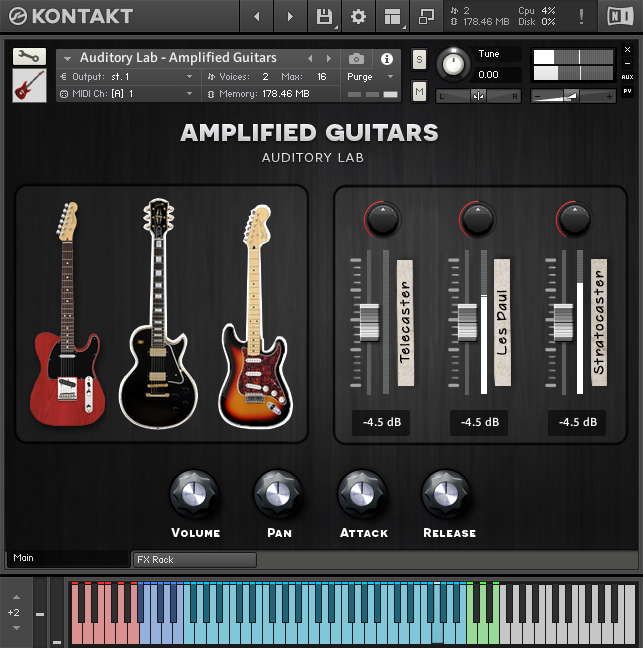Open Kontakt options gear icon
Image resolution: width=643 pixels, height=648 pixels.
pyautogui.click(x=358, y=17)
